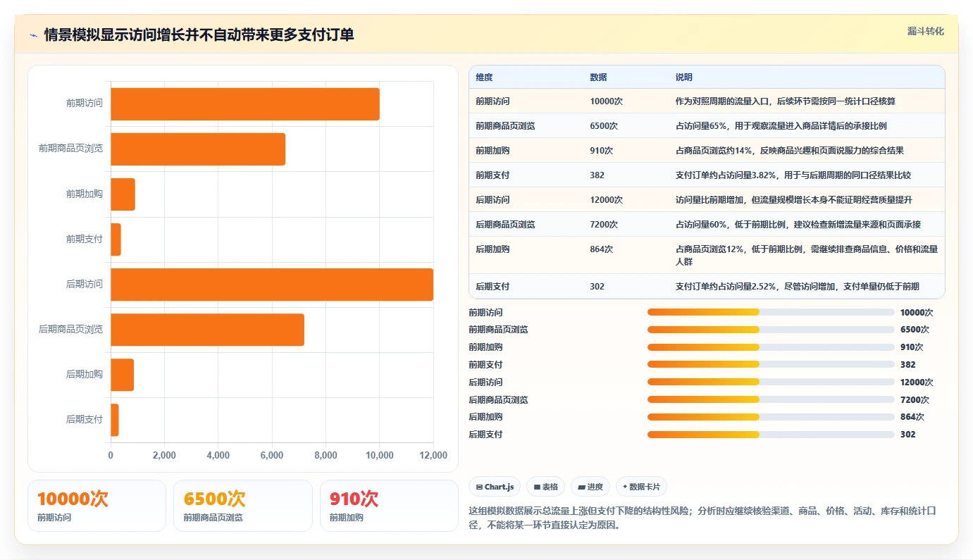Open the 6500次 前期商品页浏览 data card
Viewport: 973px width, 560px height.
point(243,506)
